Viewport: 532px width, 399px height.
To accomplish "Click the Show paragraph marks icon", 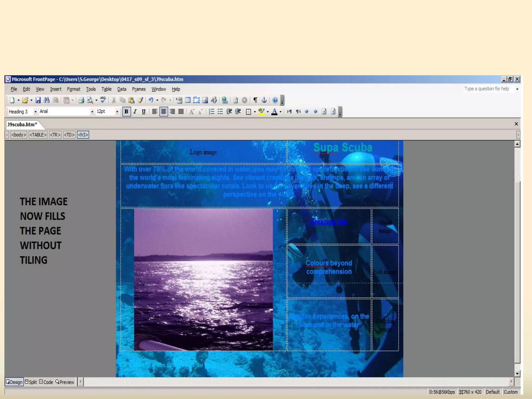I will (x=255, y=100).
